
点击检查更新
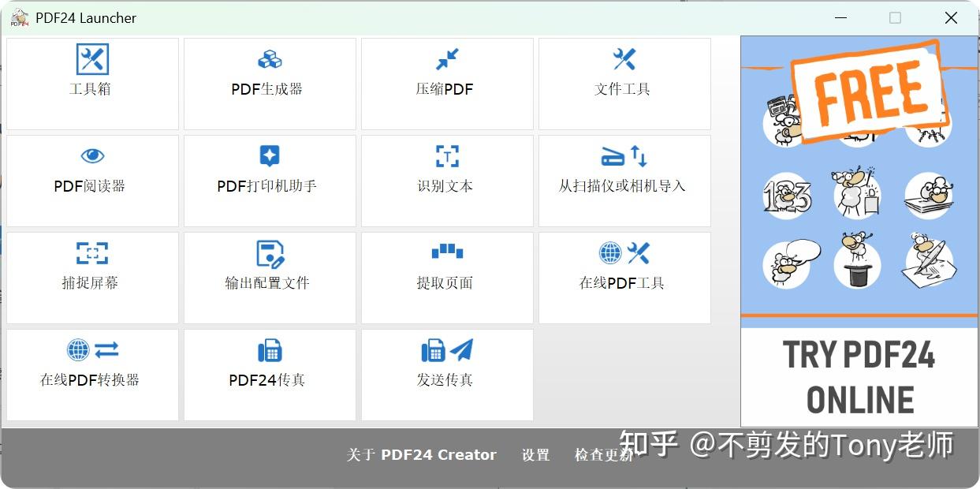[602, 454]
